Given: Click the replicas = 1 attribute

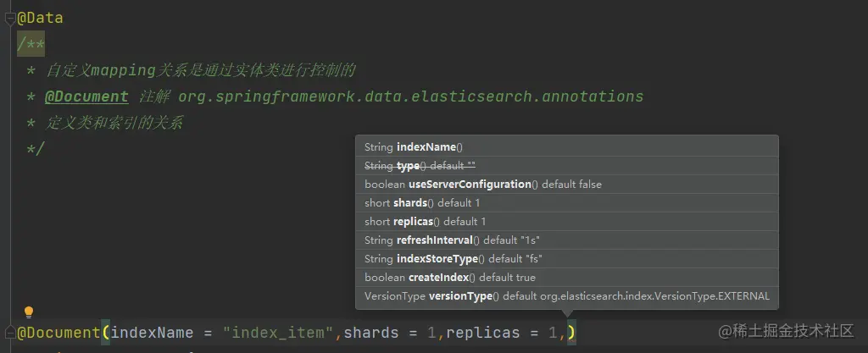Looking at the screenshot, I should [x=502, y=333].
